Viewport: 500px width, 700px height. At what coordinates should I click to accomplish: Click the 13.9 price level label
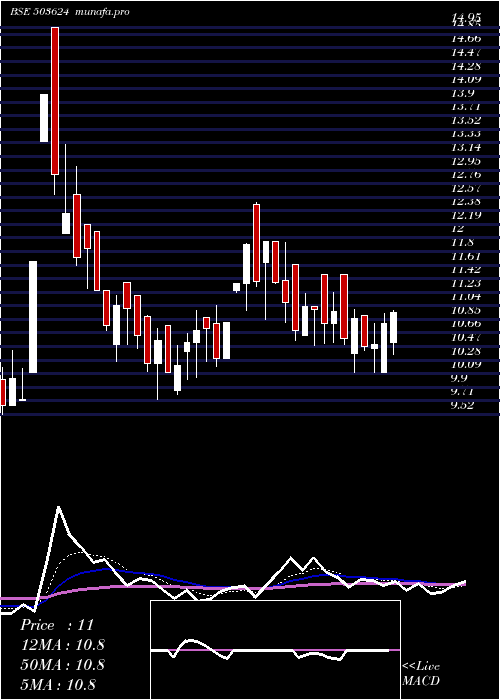462,93
